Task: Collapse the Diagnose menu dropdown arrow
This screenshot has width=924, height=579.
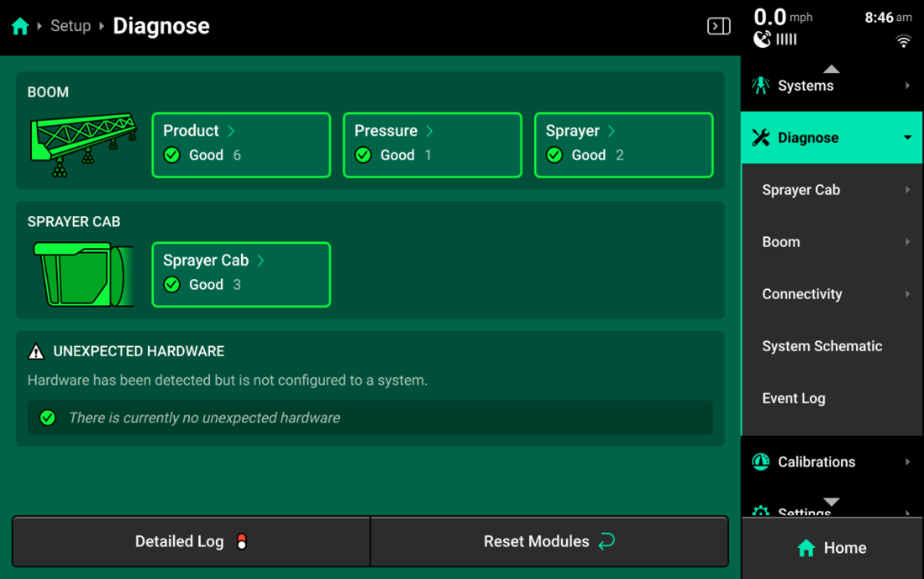Action: [907, 137]
